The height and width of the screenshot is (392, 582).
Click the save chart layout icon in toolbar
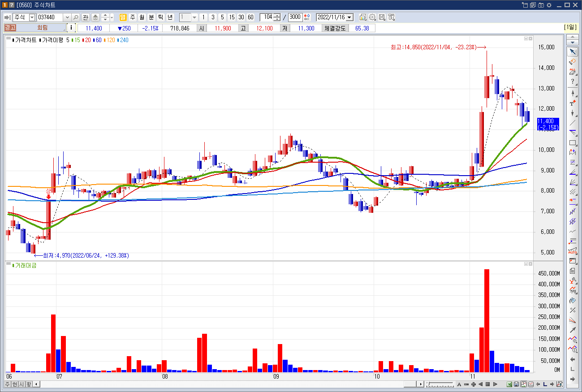[x=382, y=17]
